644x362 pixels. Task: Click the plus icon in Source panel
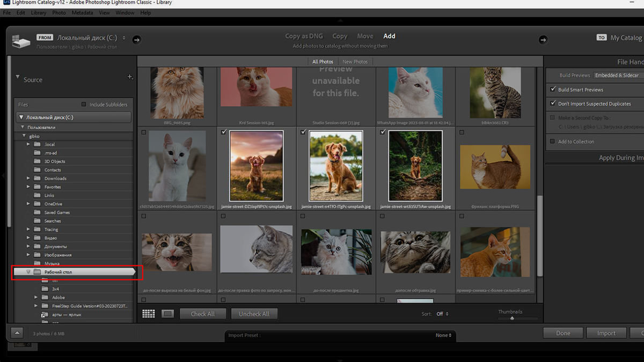coord(130,77)
